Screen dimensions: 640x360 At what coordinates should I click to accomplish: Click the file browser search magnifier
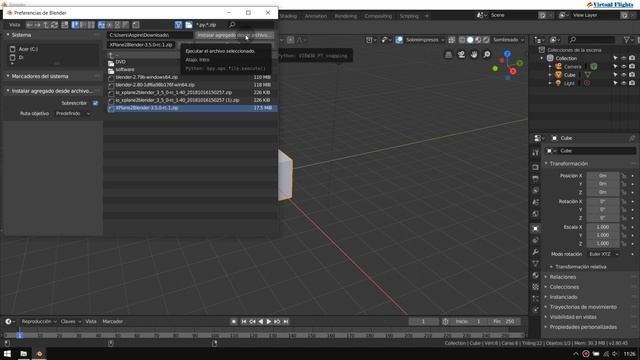(232, 25)
